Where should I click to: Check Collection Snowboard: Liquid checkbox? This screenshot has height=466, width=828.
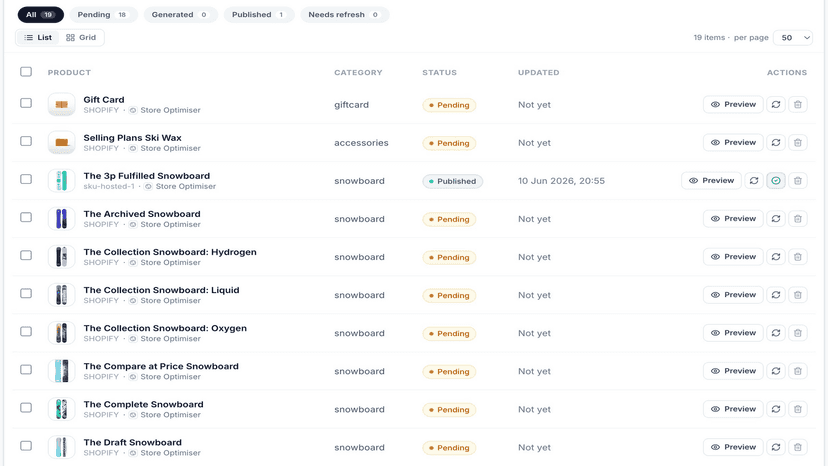point(26,293)
